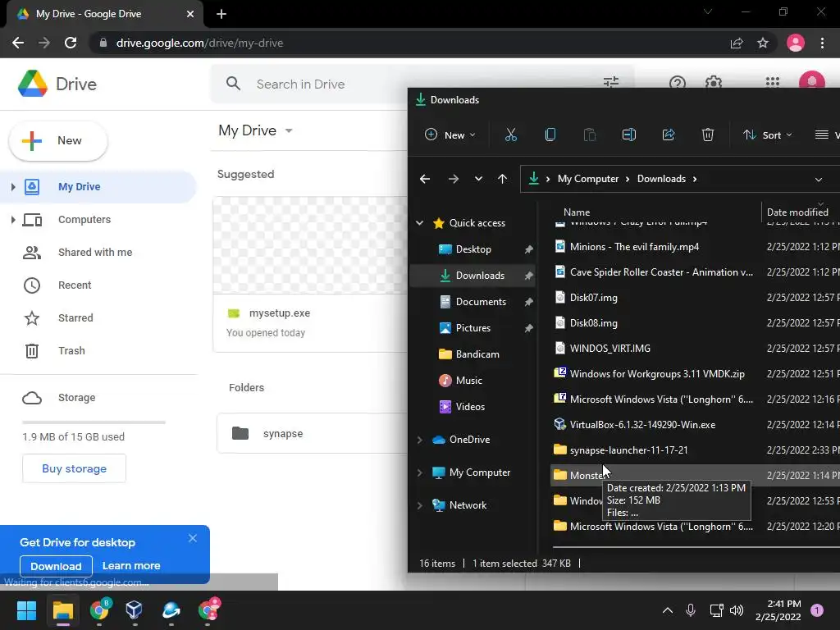Image resolution: width=840 pixels, height=630 pixels.
Task: Open Drive search options filter icon
Action: [x=610, y=82]
